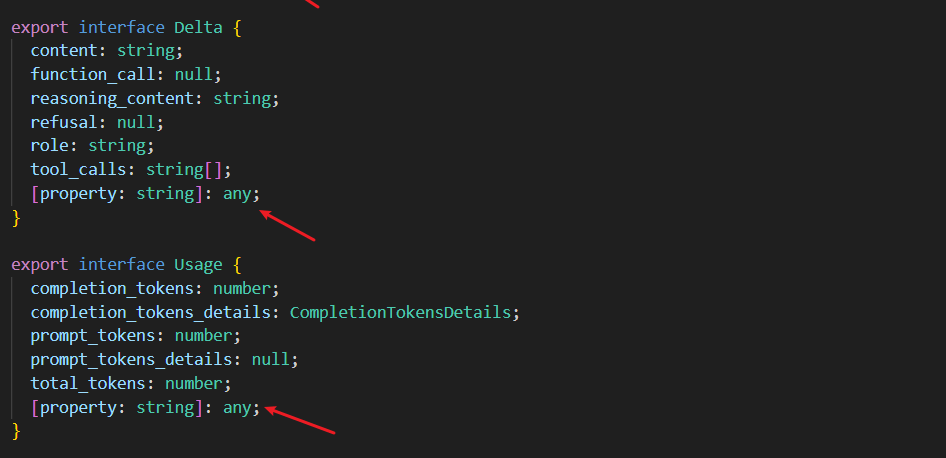Click the null type of prompt_tokens_details
This screenshot has width=946, height=458.
click(x=271, y=360)
